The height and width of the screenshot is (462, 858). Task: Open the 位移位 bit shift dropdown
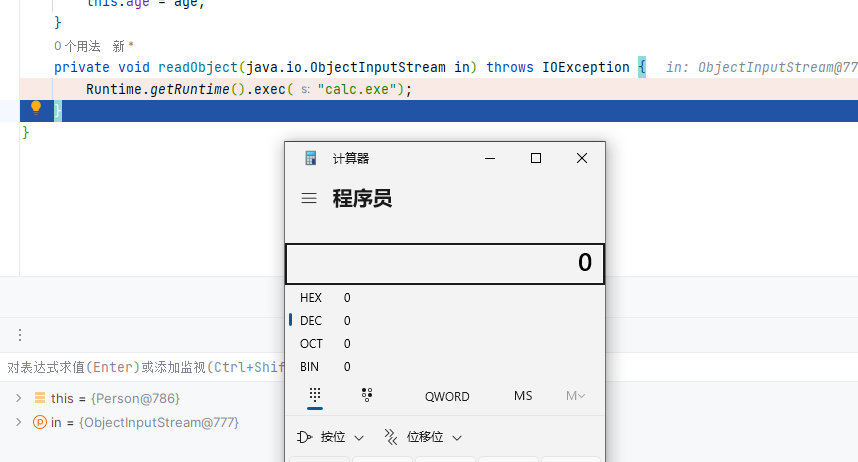(x=423, y=437)
